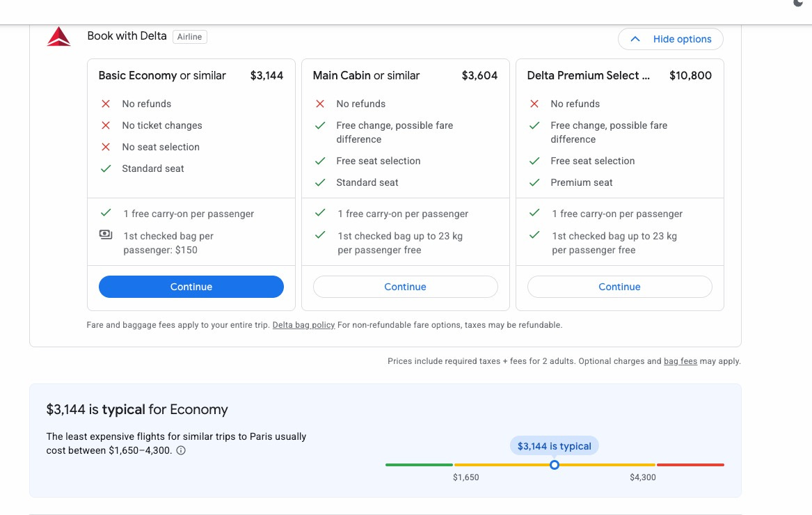Screen dimensions: 812x515
Task: Continue with Delta Premium Select fare
Action: click(x=620, y=287)
